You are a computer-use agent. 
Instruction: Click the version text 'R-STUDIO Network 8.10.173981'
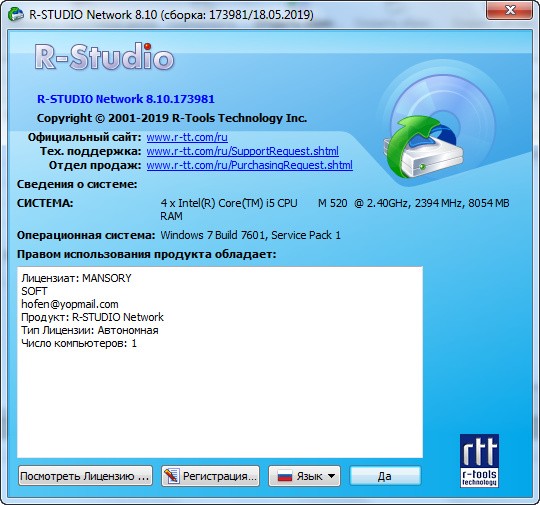(126, 99)
